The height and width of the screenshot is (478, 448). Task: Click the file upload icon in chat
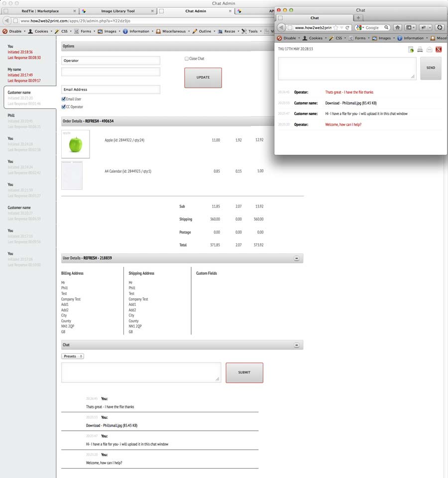[411, 49]
